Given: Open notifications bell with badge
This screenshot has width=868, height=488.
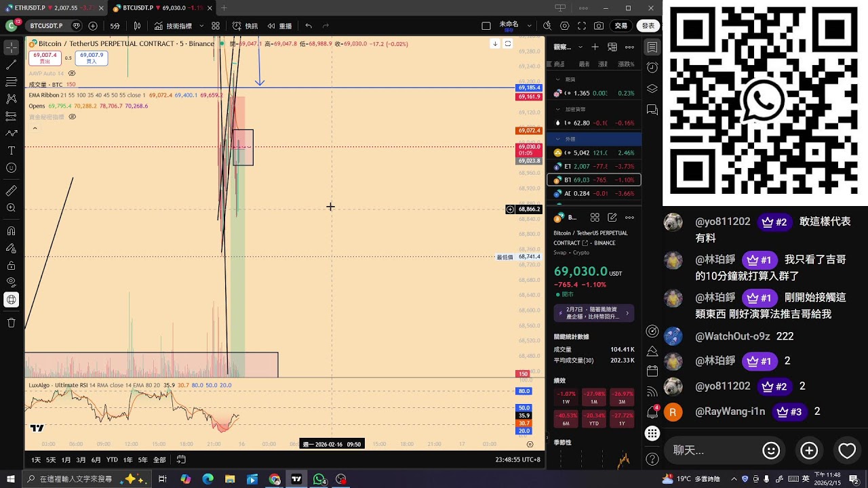Looking at the screenshot, I should [x=652, y=411].
